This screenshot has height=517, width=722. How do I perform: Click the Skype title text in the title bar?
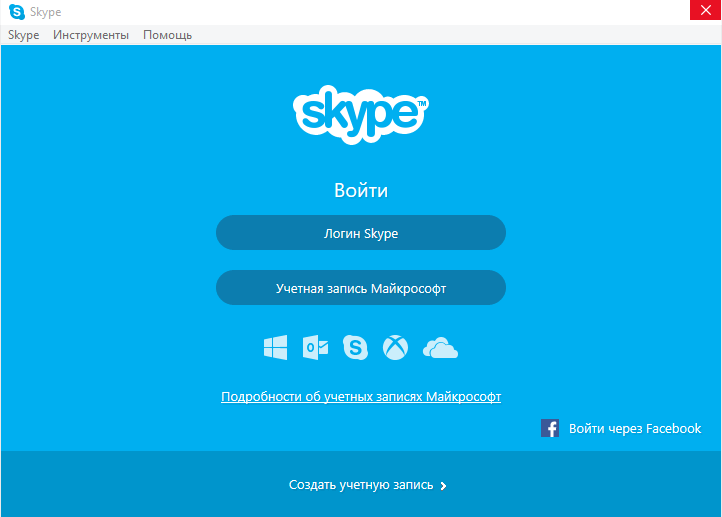tap(46, 12)
